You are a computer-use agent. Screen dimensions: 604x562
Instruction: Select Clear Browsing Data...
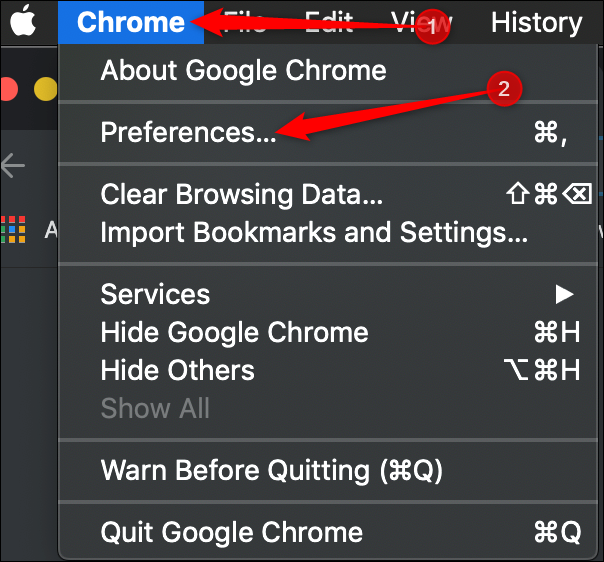[x=241, y=195]
